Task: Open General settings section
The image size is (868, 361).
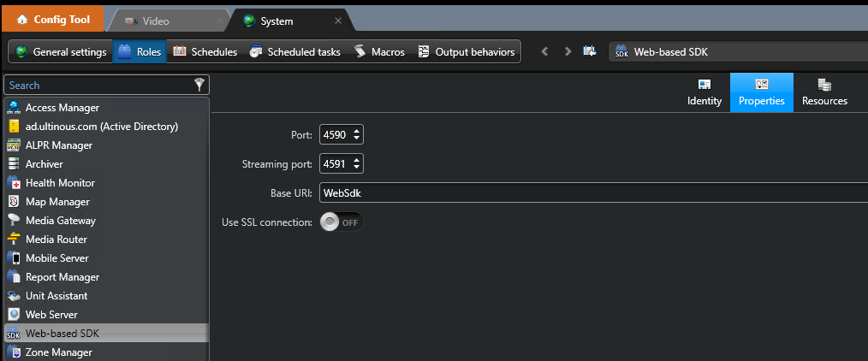Action: pos(60,52)
